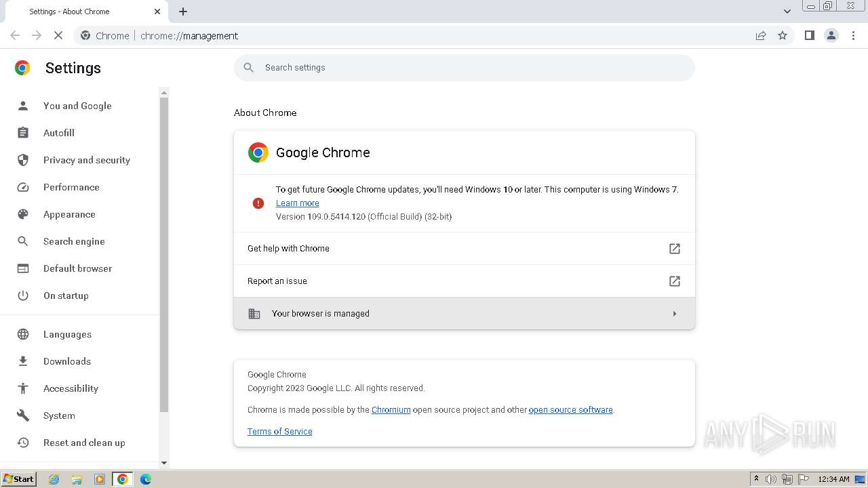The image size is (868, 488).
Task: Open a new tab with plus button
Action: 183,12
